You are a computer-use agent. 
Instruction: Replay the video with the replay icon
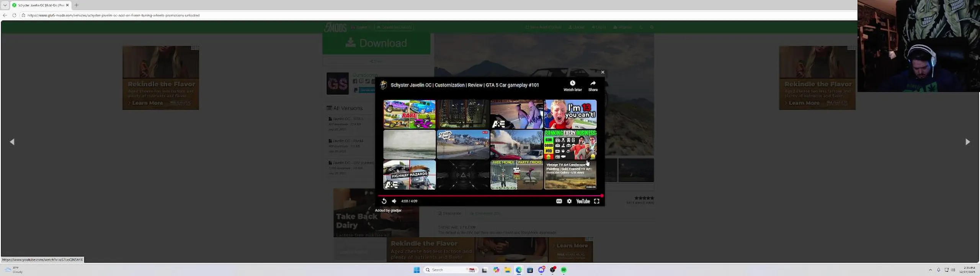point(384,201)
